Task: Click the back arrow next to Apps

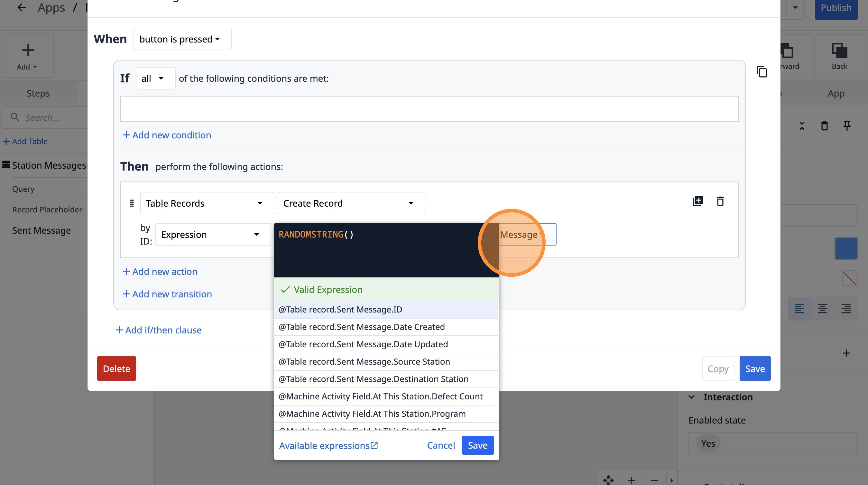Action: [21, 7]
